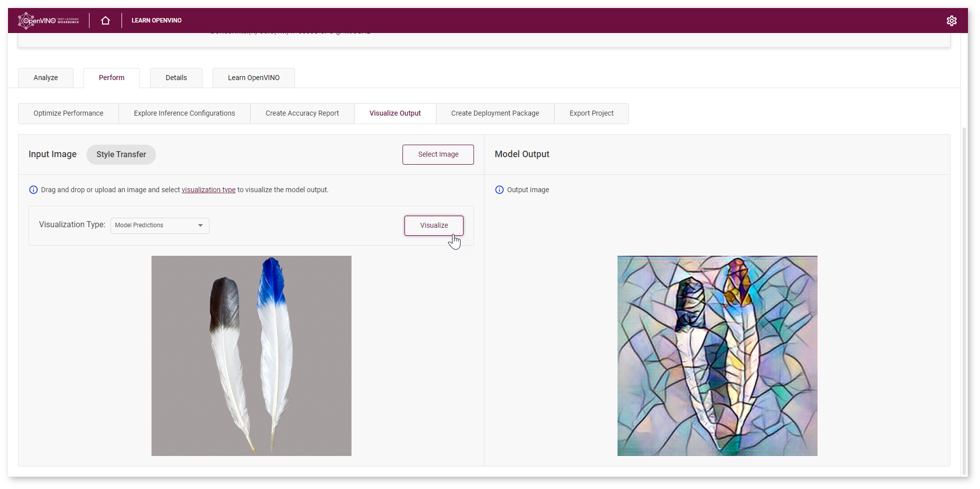Image resolution: width=980 pixels, height=489 pixels.
Task: Click the stained-glass output image
Action: tap(717, 356)
